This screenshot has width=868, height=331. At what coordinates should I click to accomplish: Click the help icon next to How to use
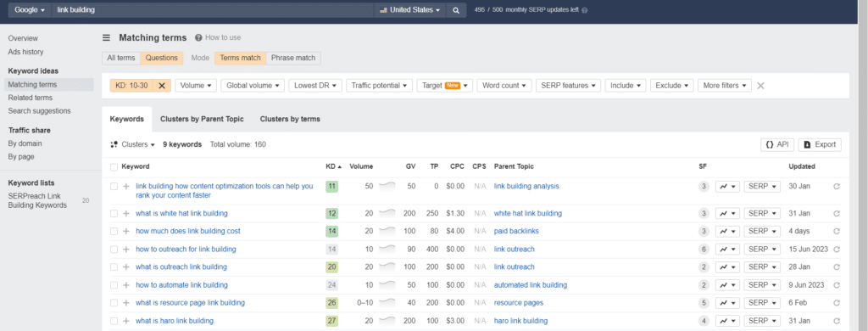pos(198,37)
